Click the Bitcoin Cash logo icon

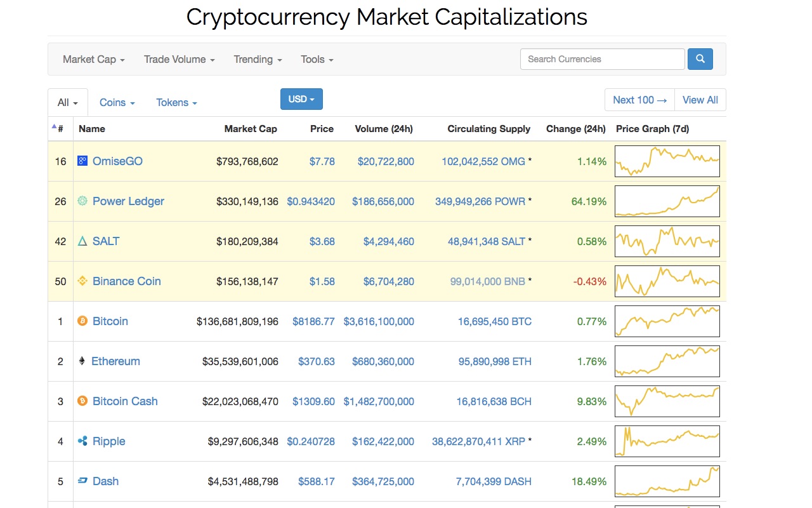click(82, 401)
